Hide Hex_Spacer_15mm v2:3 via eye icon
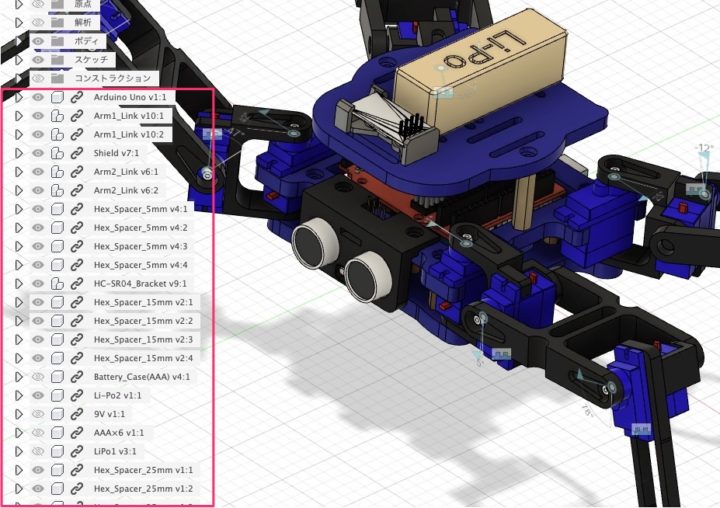The height and width of the screenshot is (508, 720). click(x=38, y=340)
